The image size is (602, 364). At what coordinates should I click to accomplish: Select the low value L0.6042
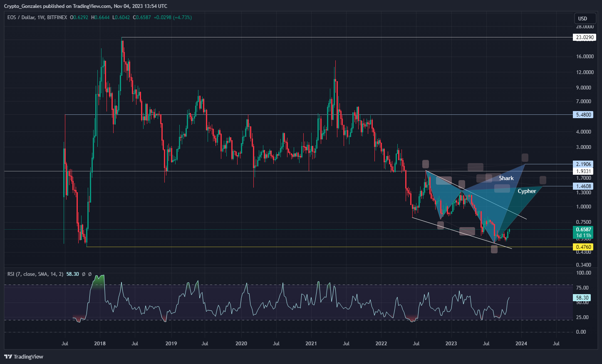click(x=121, y=17)
